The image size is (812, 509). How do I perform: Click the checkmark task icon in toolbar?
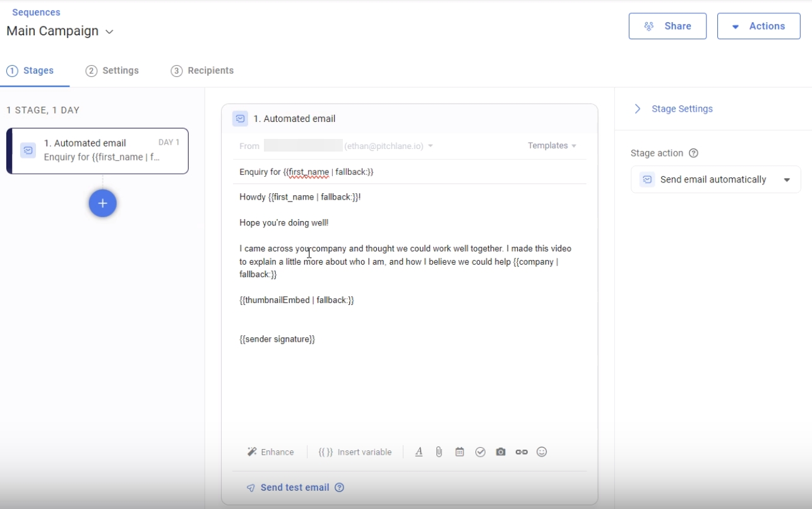click(481, 452)
